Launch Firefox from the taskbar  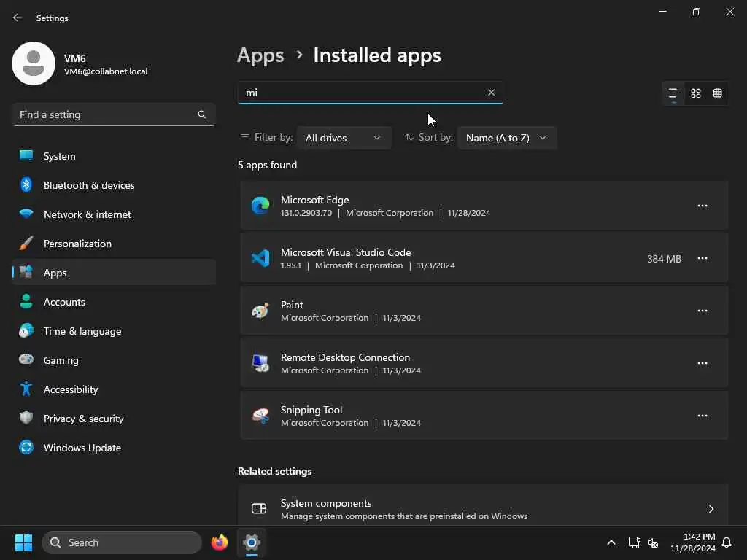tap(220, 542)
